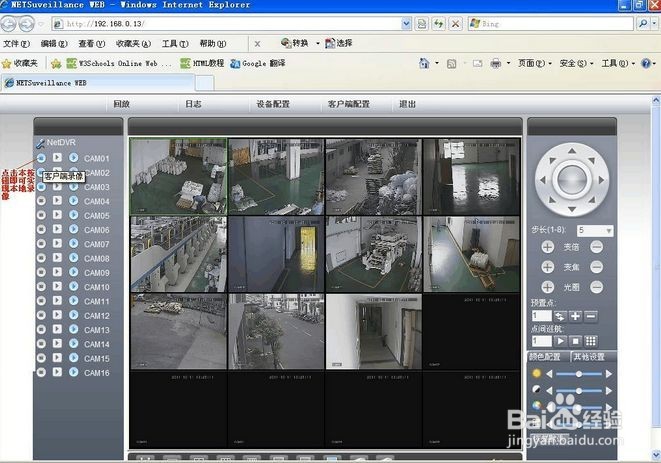Expand the search provider dropdown arrow
The width and height of the screenshot is (661, 463).
coord(654,24)
